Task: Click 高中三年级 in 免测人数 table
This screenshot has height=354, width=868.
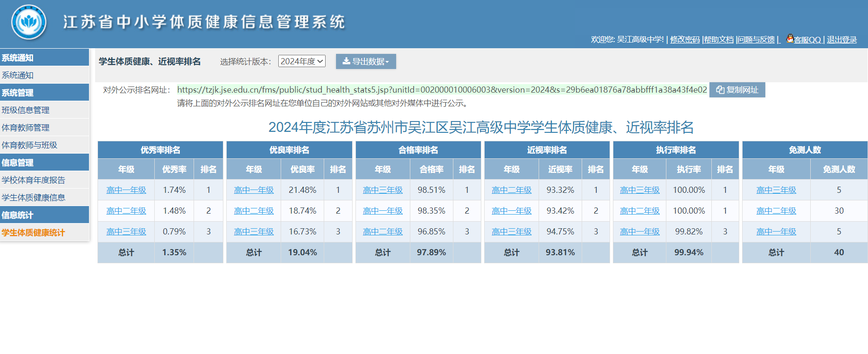Action: 776,190
